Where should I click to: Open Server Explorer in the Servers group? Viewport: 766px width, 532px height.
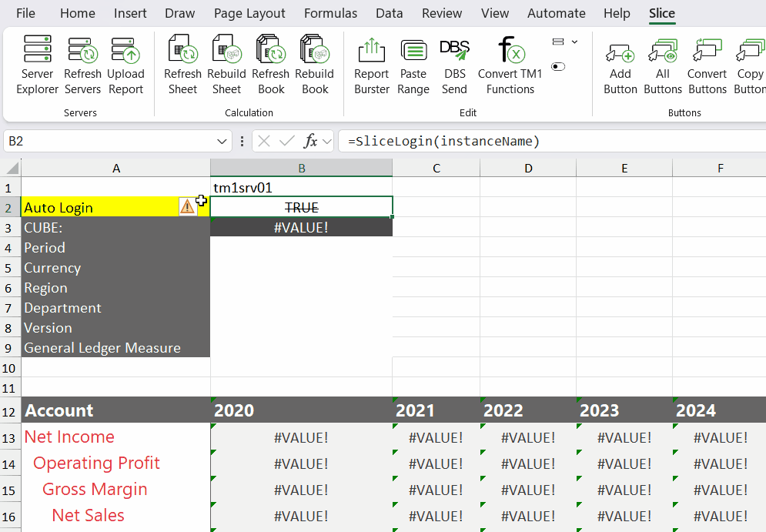tap(37, 65)
